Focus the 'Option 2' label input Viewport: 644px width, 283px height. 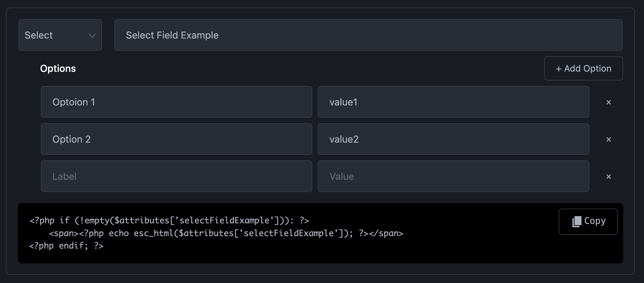point(176,139)
